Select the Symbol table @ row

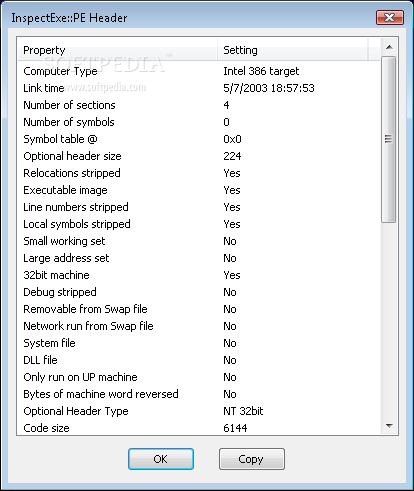tap(199, 139)
